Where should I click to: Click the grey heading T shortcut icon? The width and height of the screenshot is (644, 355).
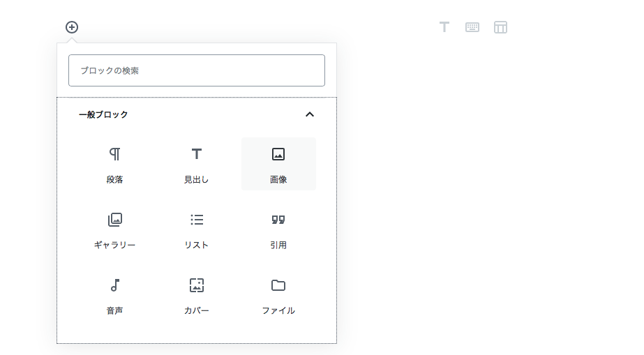(x=444, y=27)
